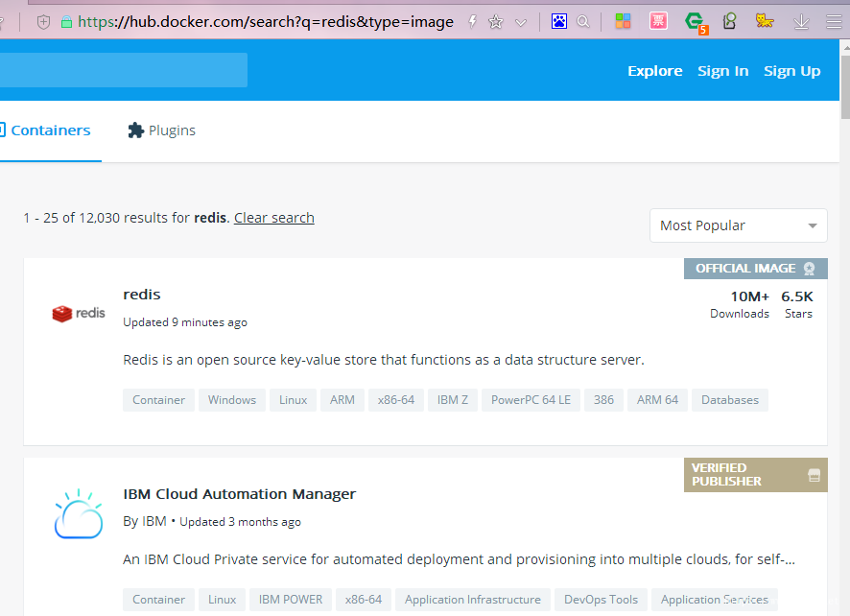
Task: Open the browser hamburger menu
Action: pos(834,22)
